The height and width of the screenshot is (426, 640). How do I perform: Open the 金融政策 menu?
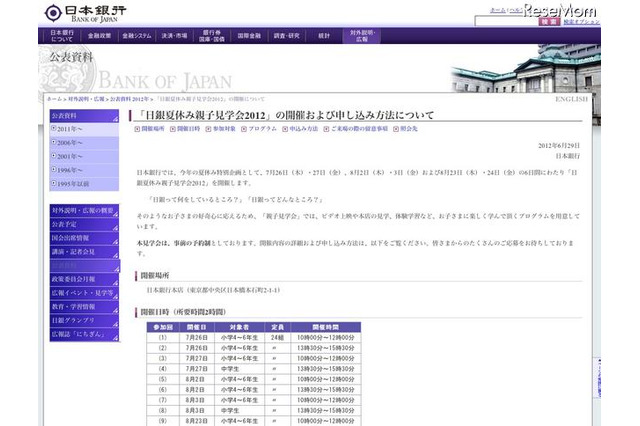[100, 36]
